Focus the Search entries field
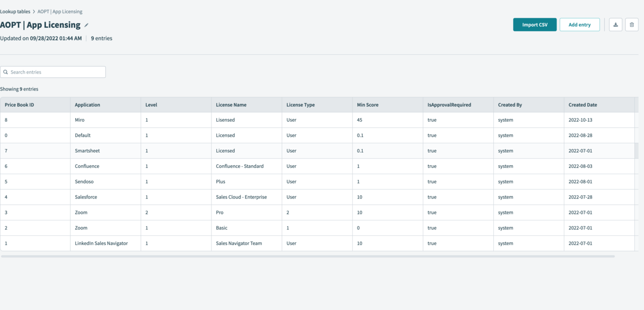Screen dimensions: 644x310 [x=53, y=72]
